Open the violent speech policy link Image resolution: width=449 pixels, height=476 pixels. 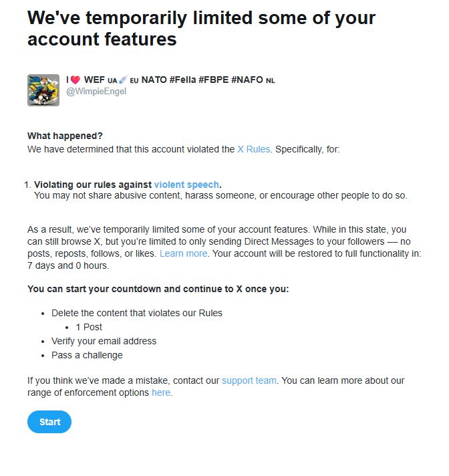click(x=186, y=185)
